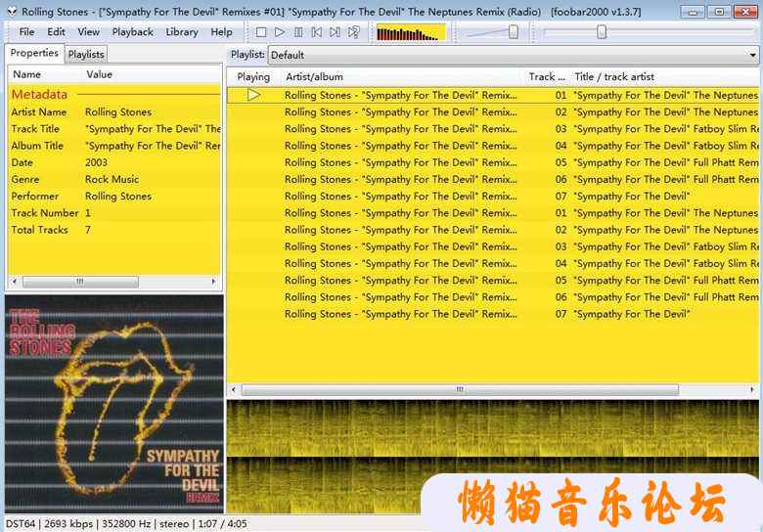Open the Playlist Default dropdown
This screenshot has width=763, height=532.
pyautogui.click(x=514, y=55)
